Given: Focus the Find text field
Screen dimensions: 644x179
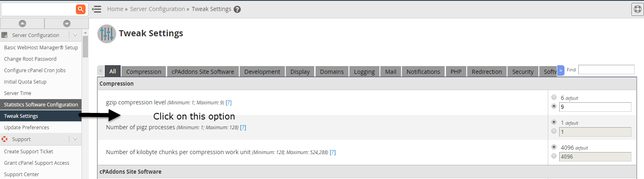Looking at the screenshot, I should coord(607,70).
